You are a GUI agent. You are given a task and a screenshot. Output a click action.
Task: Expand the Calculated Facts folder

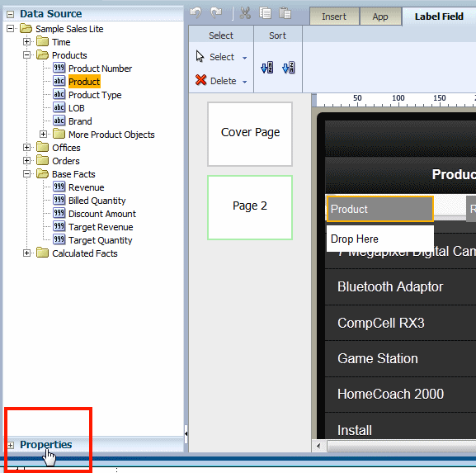pyautogui.click(x=26, y=253)
